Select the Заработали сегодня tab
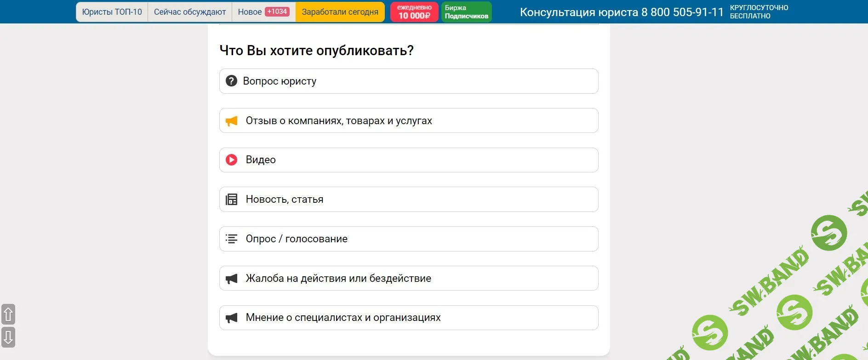Screen dimensions: 868x360 pos(340,12)
